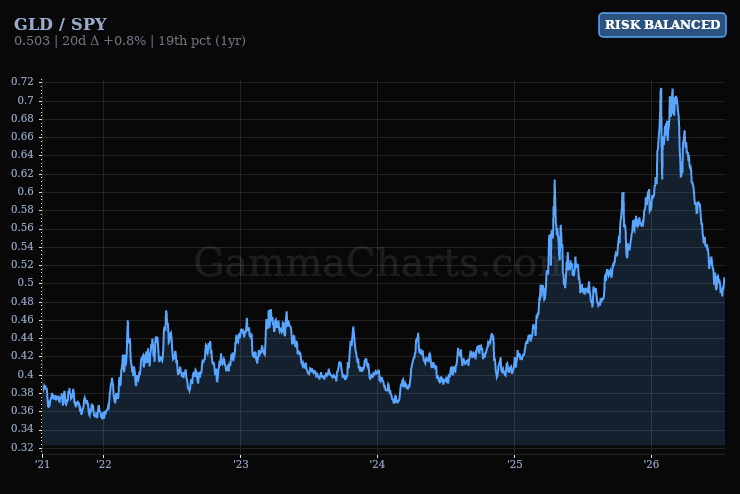Click the 0.42 y-axis label
Screen dimensions: 740x494
pos(23,356)
